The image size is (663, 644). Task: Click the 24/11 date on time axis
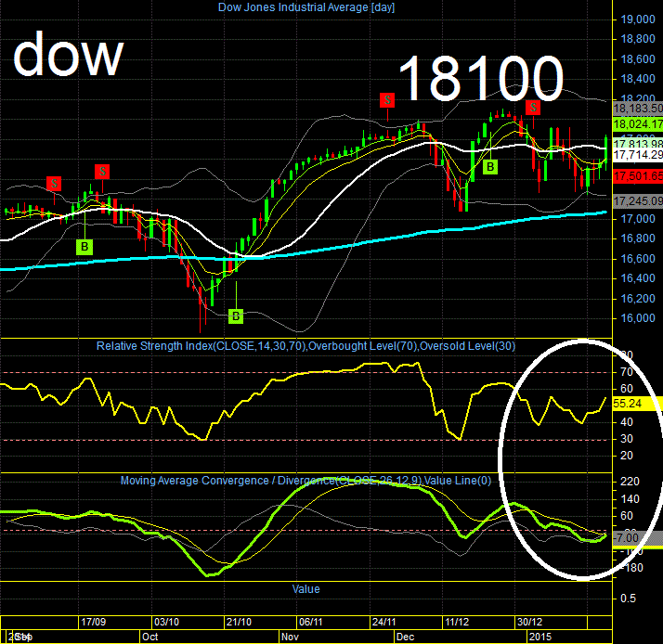pos(383,622)
